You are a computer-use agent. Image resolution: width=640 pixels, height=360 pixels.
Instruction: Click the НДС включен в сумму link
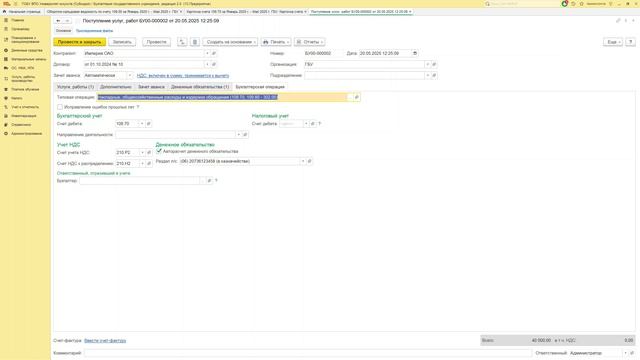click(183, 76)
